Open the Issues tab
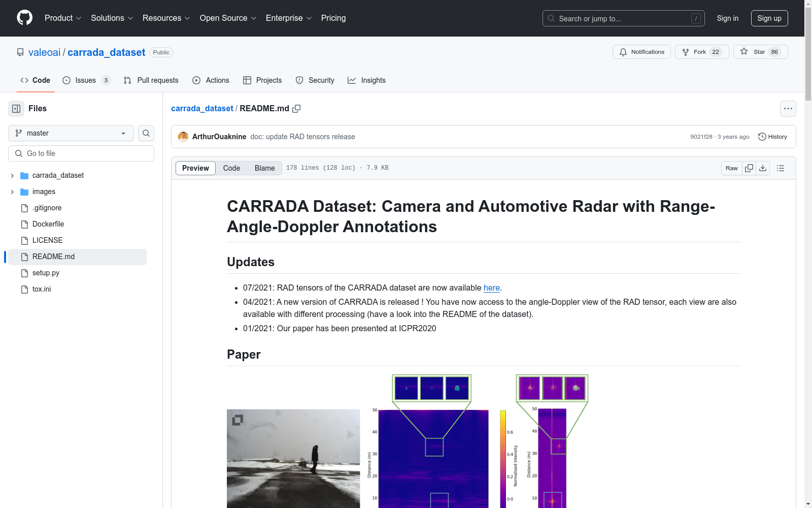The image size is (812, 508). click(86, 80)
